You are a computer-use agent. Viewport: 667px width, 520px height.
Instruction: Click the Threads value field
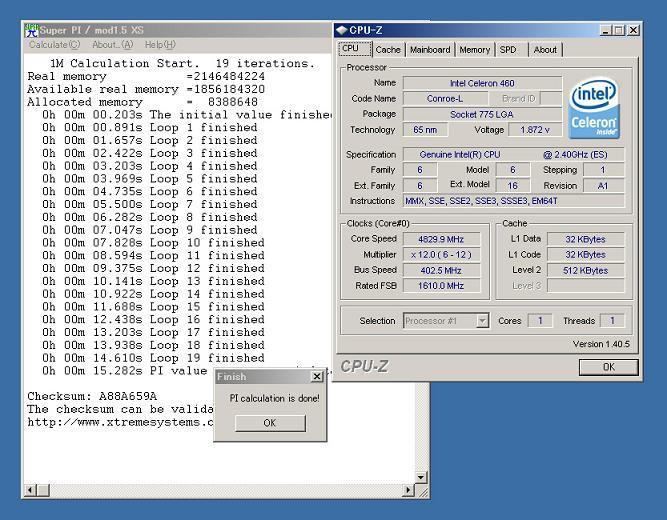point(612,321)
